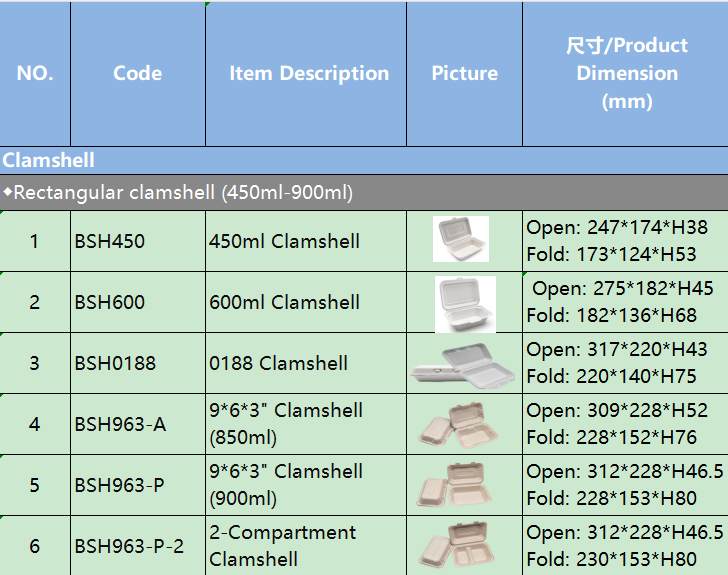Select the Code column header

point(138,74)
